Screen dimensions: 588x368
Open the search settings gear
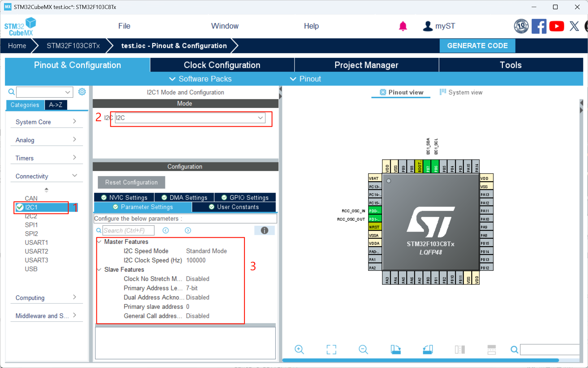coord(82,92)
